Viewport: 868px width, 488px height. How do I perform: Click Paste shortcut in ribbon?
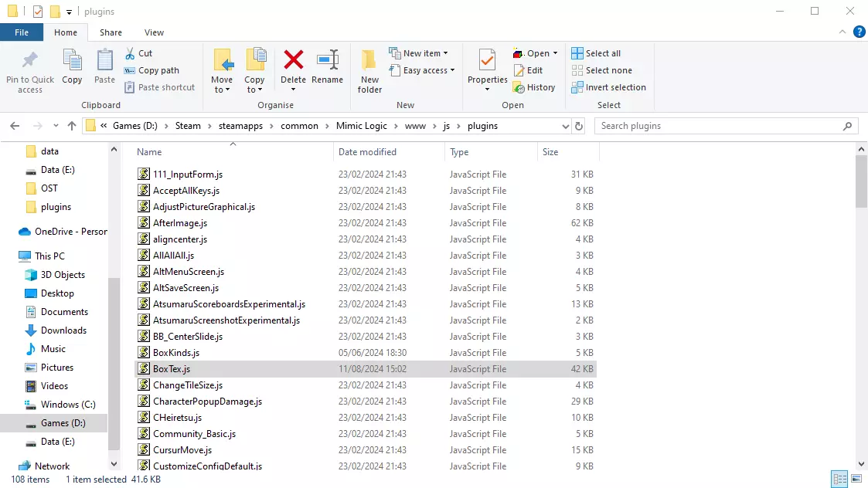[160, 87]
